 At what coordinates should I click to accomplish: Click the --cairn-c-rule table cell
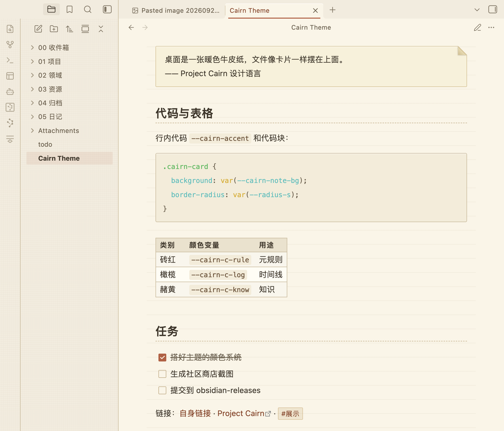click(220, 260)
